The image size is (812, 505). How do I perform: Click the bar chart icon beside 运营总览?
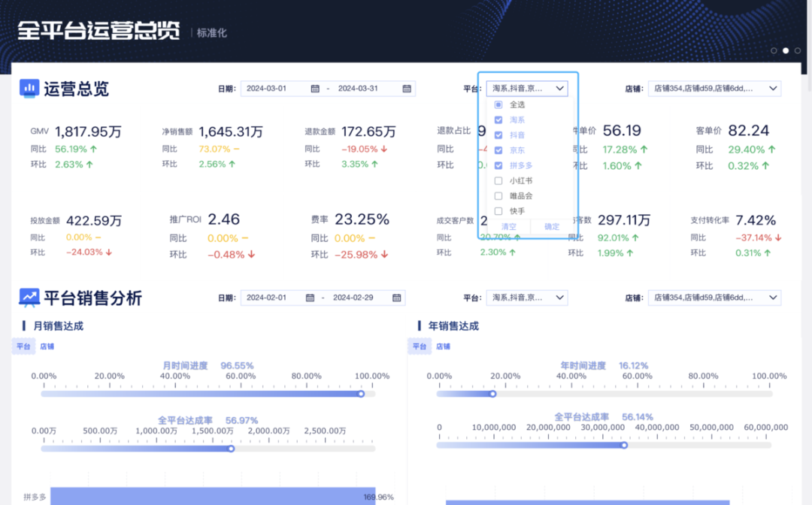(29, 88)
